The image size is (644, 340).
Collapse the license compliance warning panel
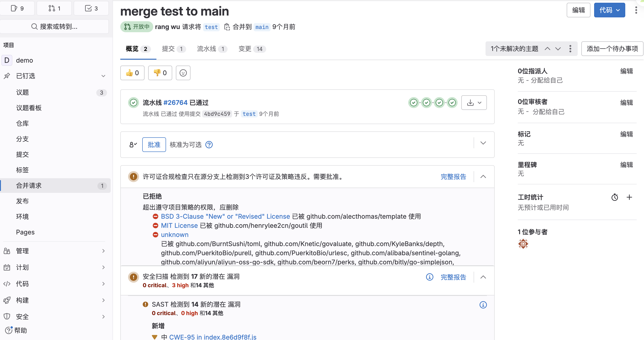pos(483,177)
